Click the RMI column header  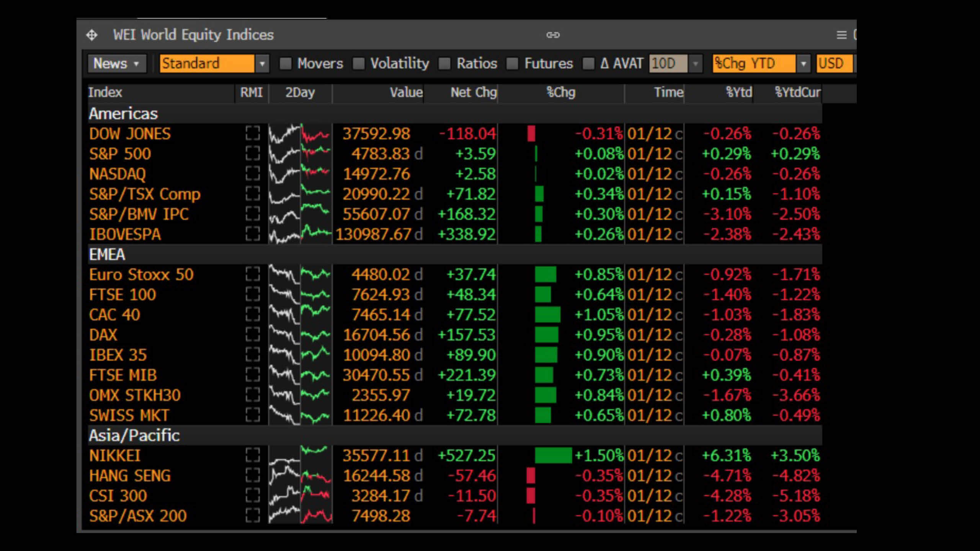(x=252, y=92)
